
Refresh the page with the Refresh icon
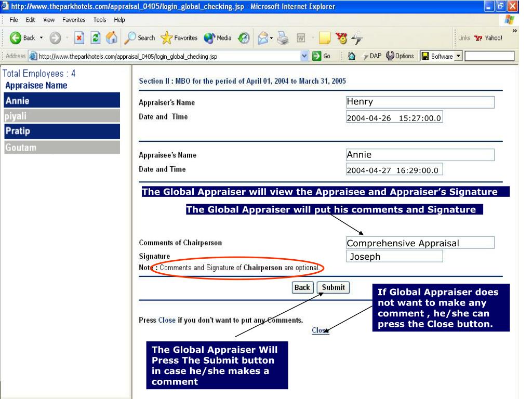click(x=96, y=37)
